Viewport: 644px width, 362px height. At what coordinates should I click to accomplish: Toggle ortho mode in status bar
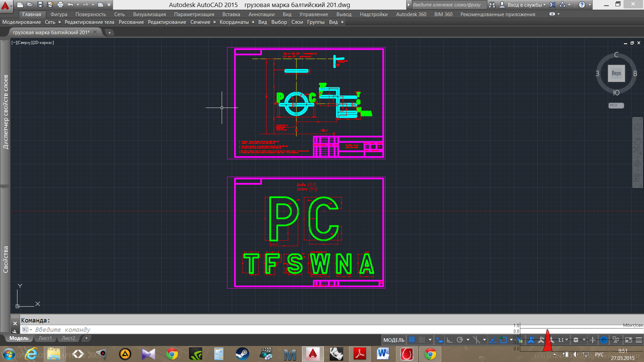click(x=450, y=340)
